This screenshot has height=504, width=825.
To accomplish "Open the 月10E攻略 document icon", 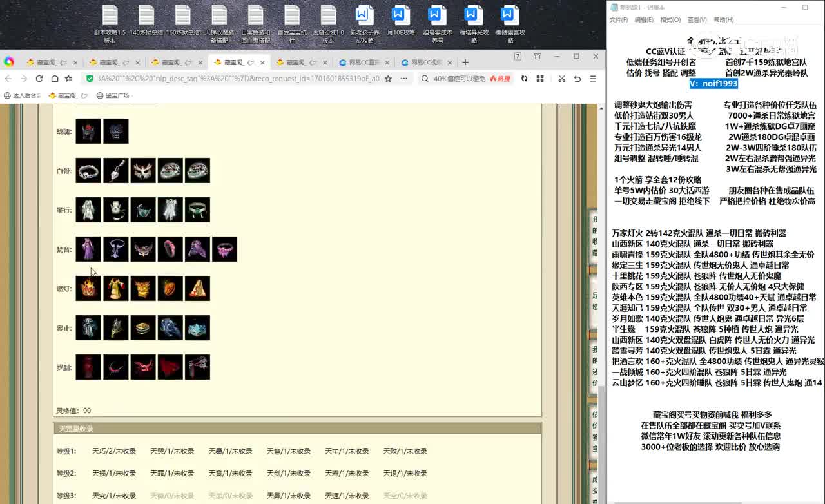I will pyautogui.click(x=401, y=21).
